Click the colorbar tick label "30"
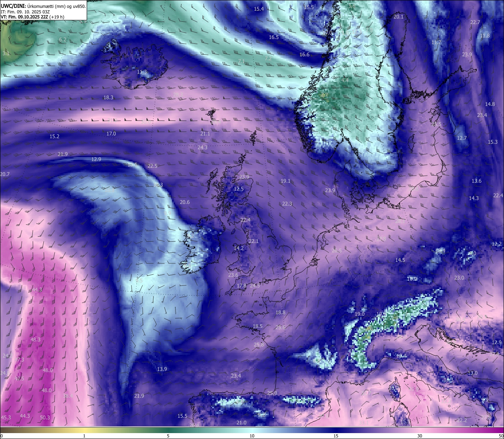504x439 pixels. (x=420, y=435)
